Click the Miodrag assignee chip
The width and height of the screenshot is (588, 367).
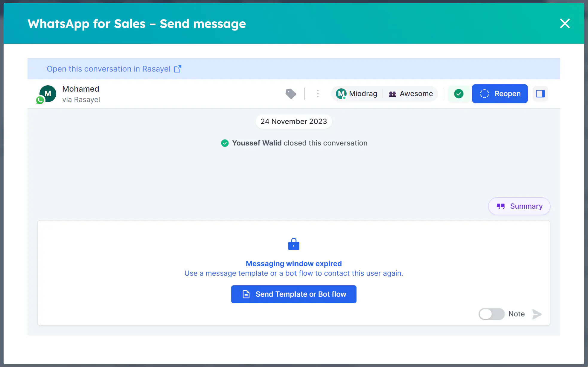pyautogui.click(x=357, y=94)
